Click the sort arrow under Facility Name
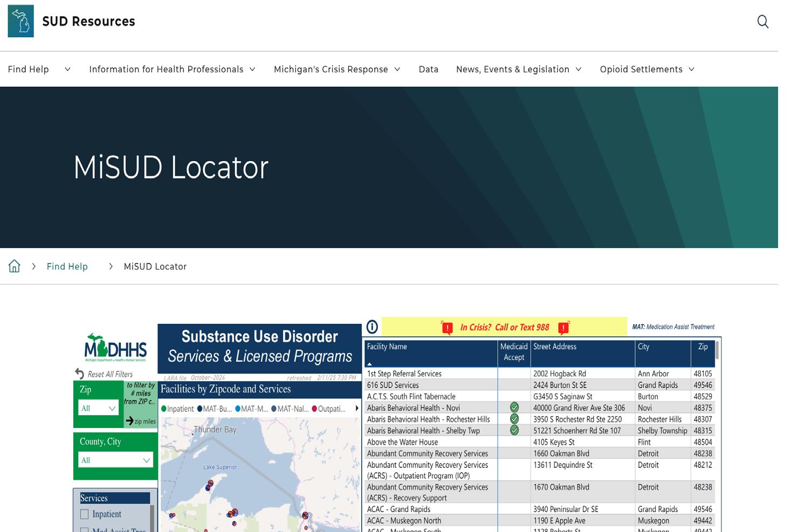This screenshot has width=797, height=532. [x=369, y=364]
